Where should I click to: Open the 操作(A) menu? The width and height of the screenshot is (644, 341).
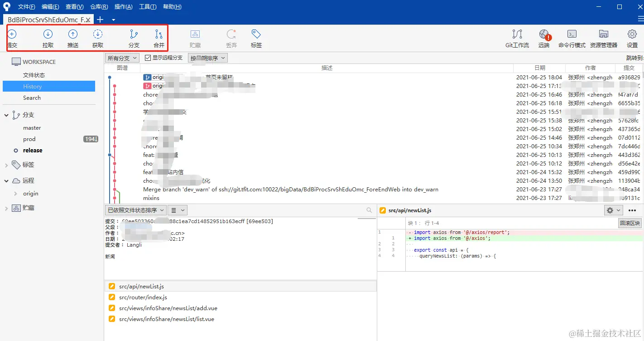pos(124,7)
